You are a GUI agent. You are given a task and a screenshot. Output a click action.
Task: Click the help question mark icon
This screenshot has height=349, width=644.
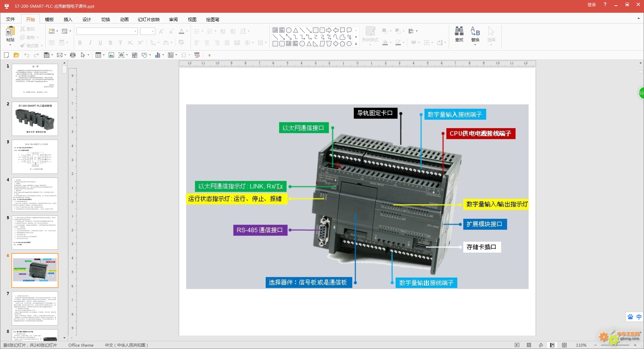(605, 4)
